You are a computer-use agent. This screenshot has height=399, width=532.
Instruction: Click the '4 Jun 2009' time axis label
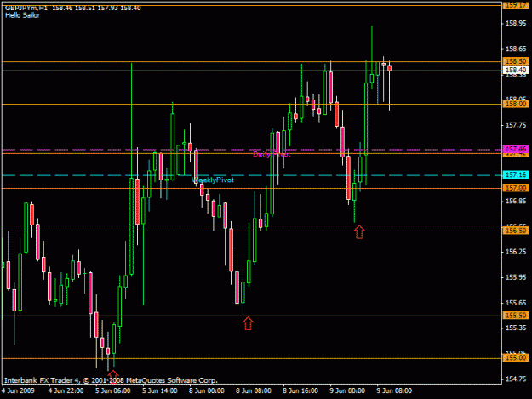[18, 390]
